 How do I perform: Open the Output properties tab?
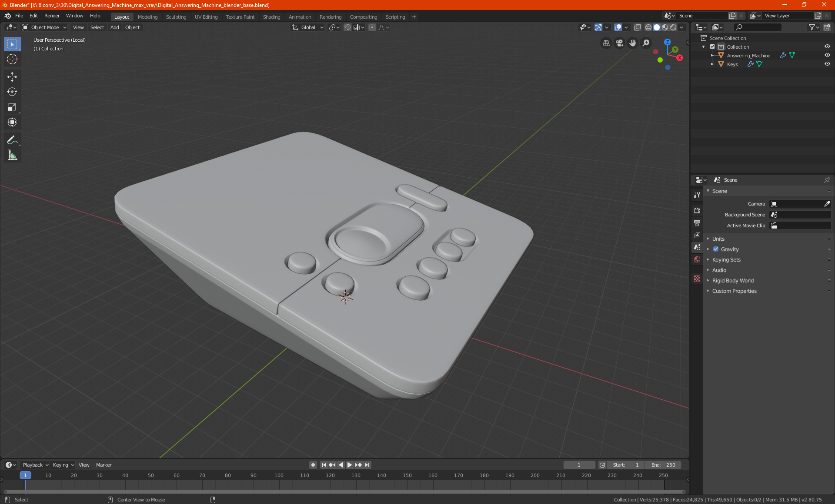click(x=697, y=222)
